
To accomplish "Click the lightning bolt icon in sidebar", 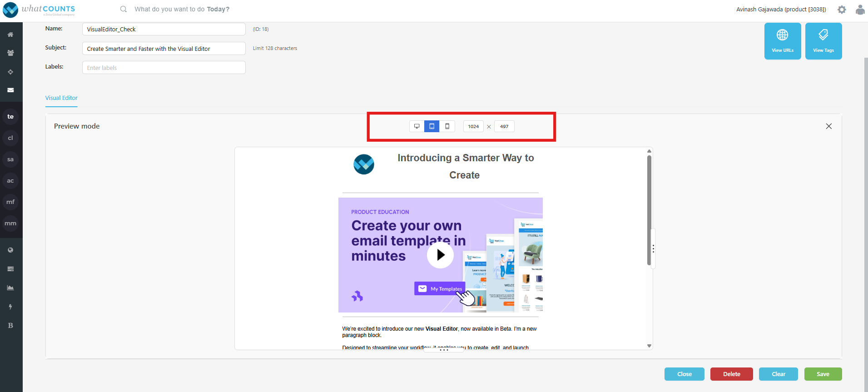I will click(10, 307).
